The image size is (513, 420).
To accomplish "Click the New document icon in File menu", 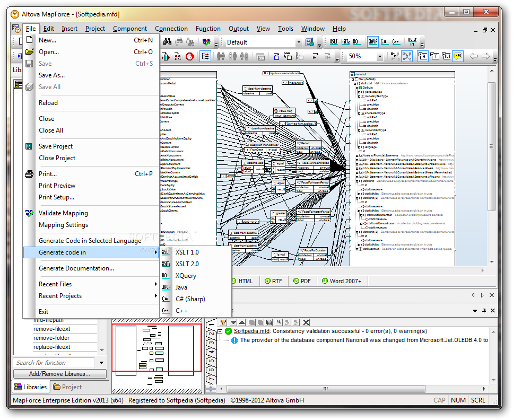I will click(x=30, y=40).
